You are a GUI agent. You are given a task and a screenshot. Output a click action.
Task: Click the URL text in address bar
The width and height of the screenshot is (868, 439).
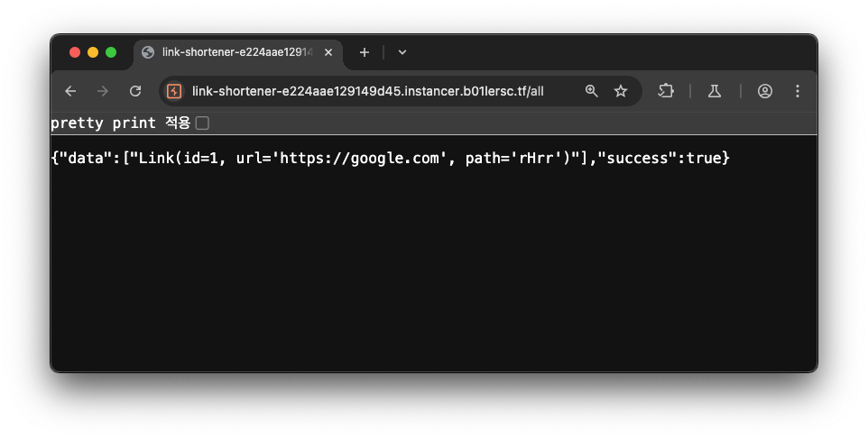click(x=367, y=91)
